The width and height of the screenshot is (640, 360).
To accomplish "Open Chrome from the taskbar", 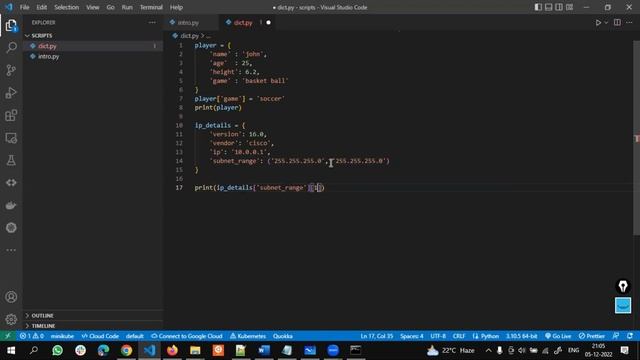I will point(126,351).
